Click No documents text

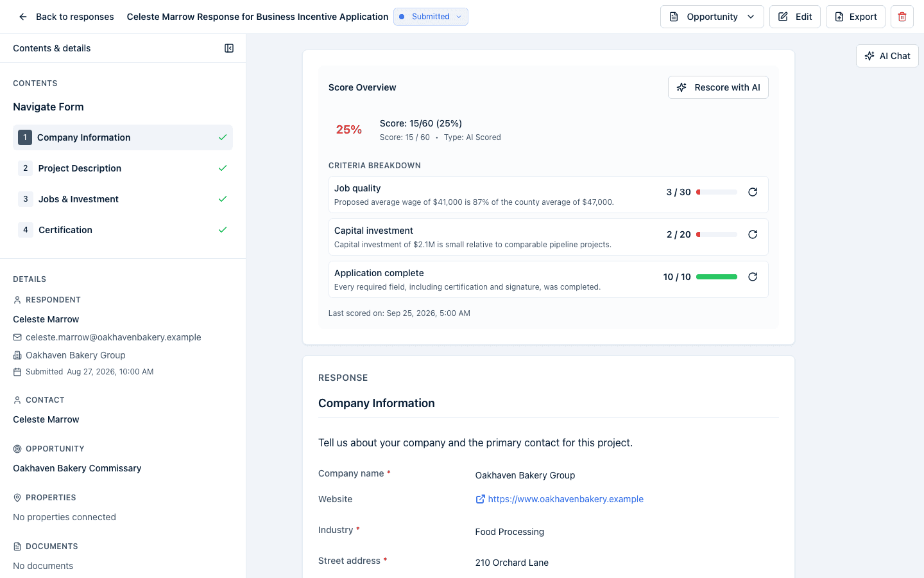click(43, 566)
